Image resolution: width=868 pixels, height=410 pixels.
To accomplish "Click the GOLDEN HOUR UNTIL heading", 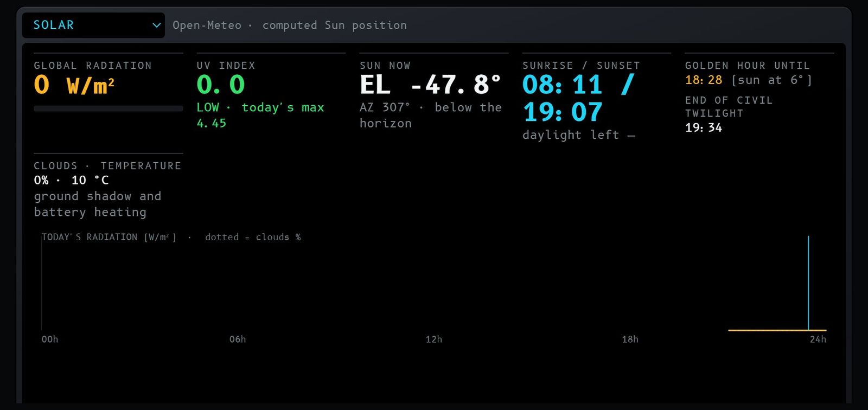I will click(x=748, y=66).
